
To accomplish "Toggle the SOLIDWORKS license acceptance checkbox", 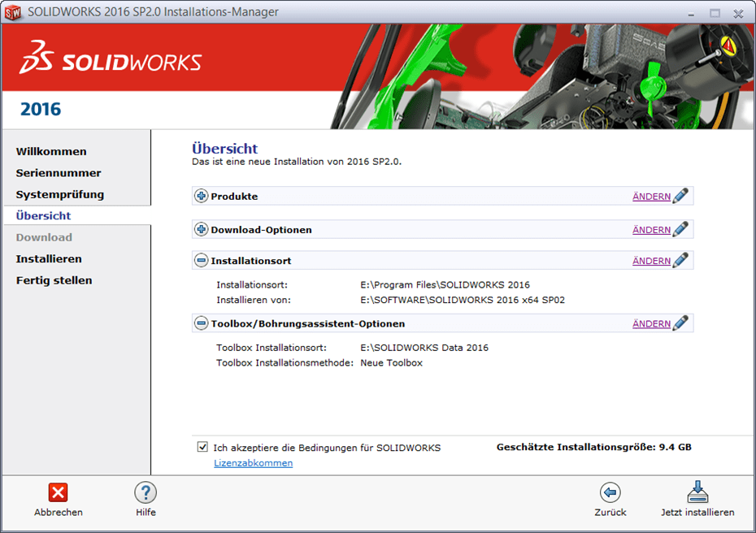I will (202, 447).
